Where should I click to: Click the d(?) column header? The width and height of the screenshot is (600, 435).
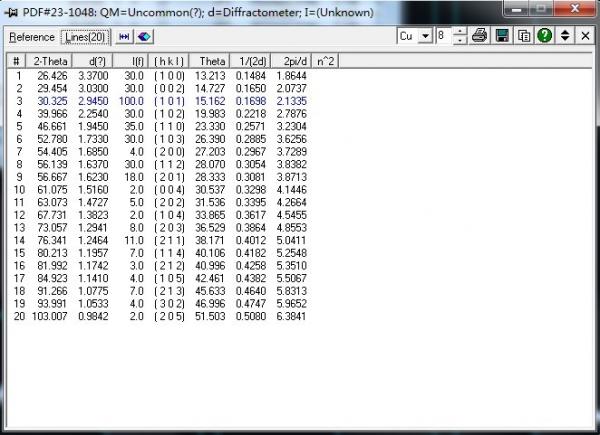[93, 61]
